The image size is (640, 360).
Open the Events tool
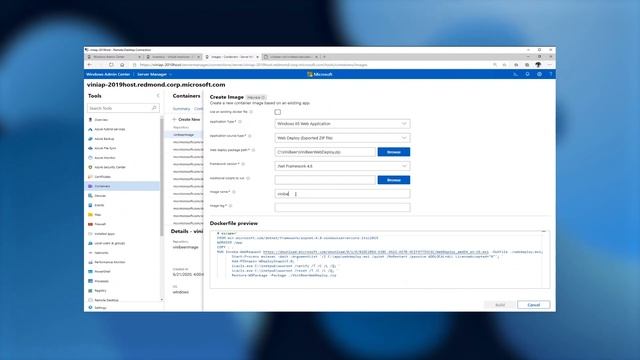(122, 205)
